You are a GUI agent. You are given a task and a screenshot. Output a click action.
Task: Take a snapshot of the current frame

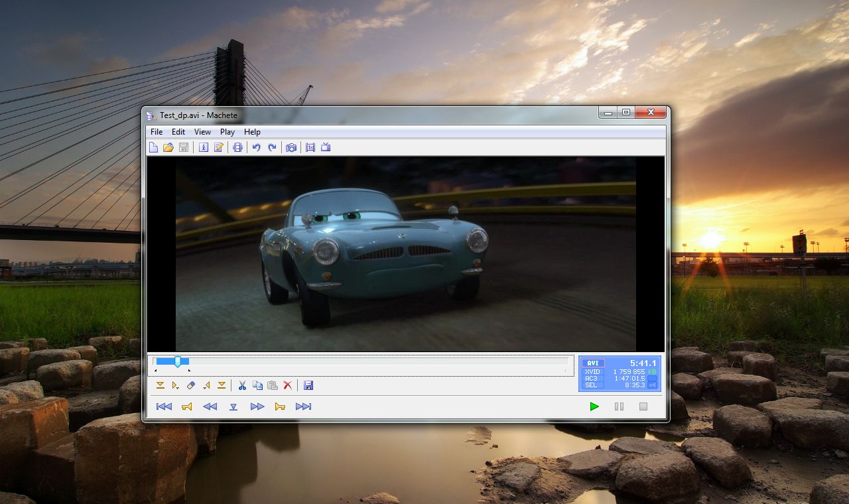291,147
